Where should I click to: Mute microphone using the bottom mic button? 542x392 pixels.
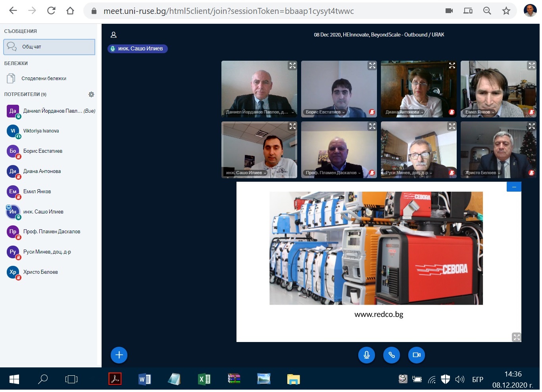coord(367,355)
